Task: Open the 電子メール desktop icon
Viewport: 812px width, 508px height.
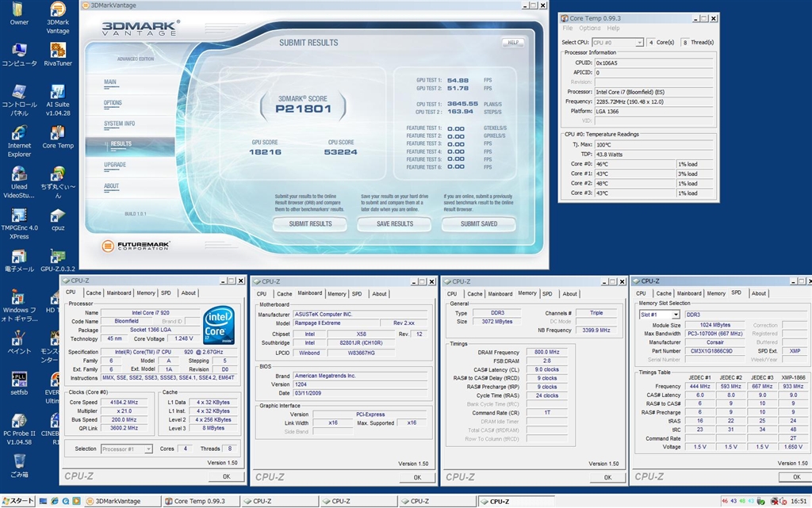Action: [19, 261]
